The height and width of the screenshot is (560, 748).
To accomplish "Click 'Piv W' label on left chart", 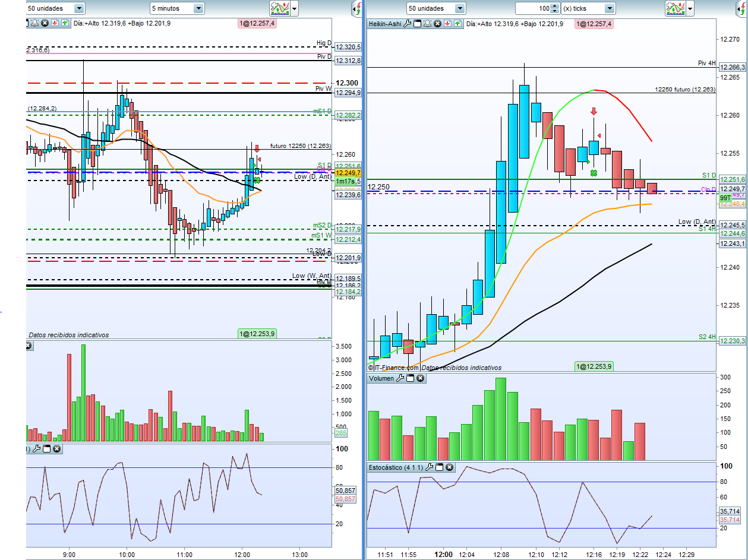I will 323,88.
